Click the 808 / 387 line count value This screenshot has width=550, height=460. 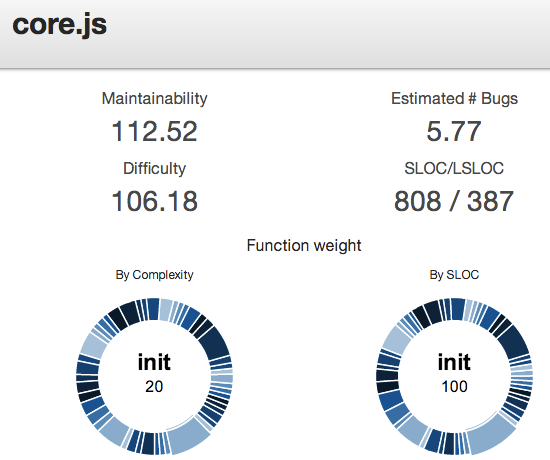click(454, 201)
